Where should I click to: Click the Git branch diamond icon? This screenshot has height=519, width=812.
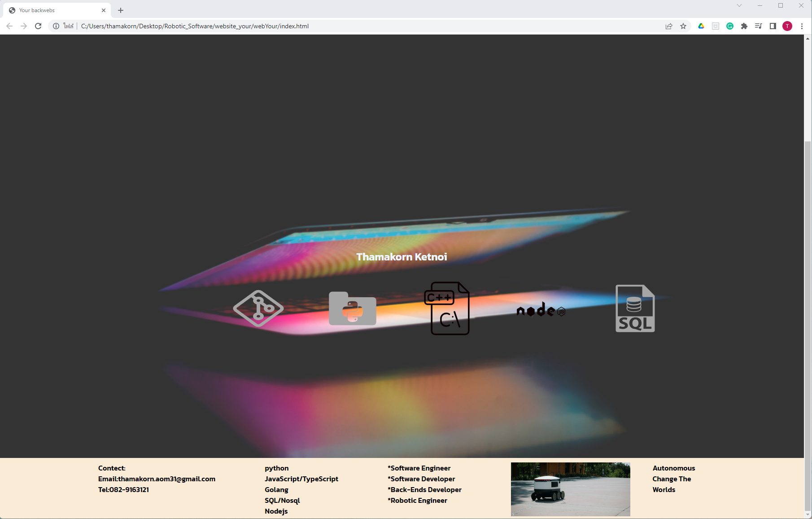(x=258, y=308)
